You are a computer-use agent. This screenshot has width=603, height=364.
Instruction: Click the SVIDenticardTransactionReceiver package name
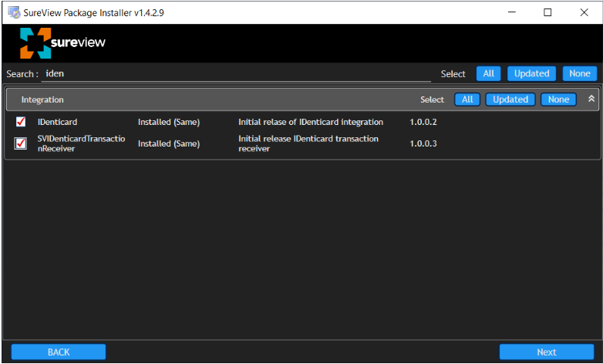pos(81,143)
